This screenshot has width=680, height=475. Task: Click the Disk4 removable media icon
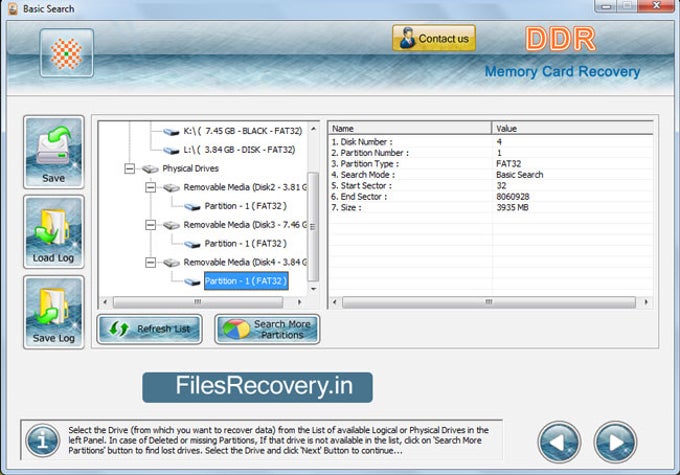[171, 263]
